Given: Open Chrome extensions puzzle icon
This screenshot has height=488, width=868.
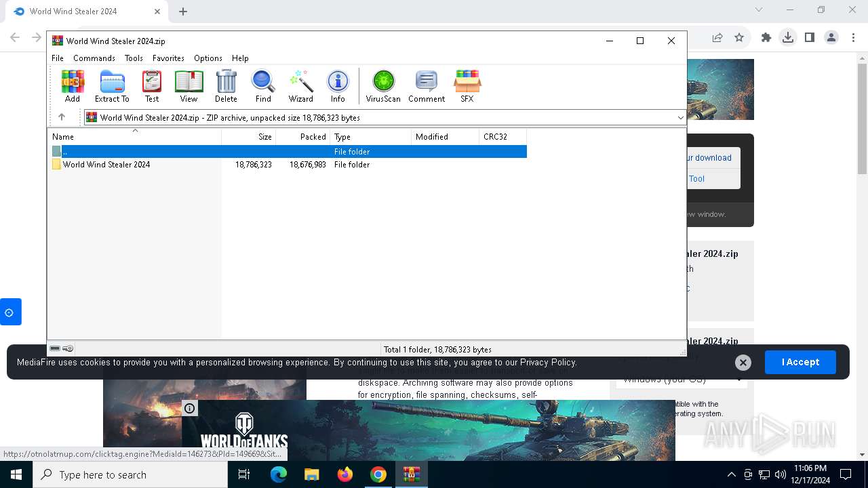Looking at the screenshot, I should click(766, 38).
